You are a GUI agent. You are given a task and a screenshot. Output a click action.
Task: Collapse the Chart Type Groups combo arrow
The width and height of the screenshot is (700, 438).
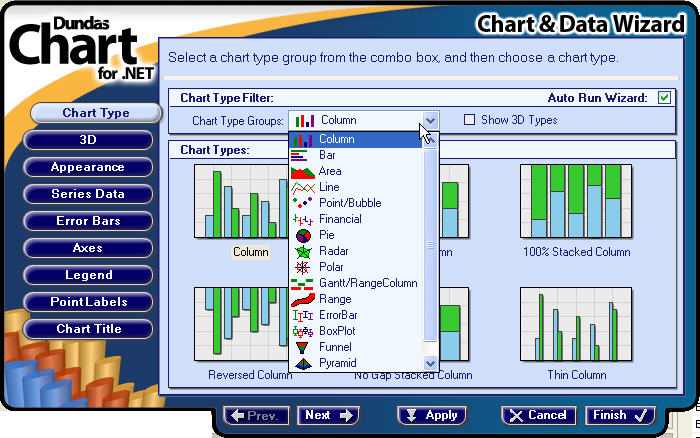click(x=430, y=121)
